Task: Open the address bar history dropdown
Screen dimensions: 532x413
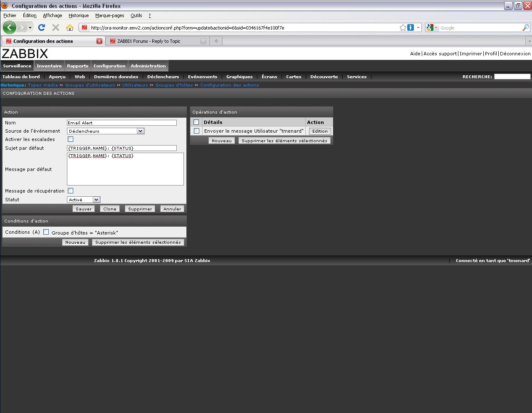Action: click(x=418, y=28)
